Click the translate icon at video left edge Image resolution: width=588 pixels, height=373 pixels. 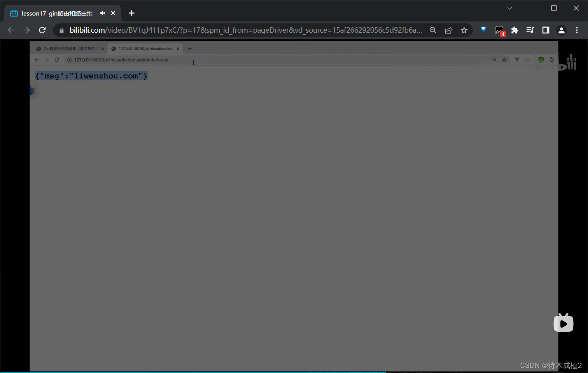click(x=33, y=91)
